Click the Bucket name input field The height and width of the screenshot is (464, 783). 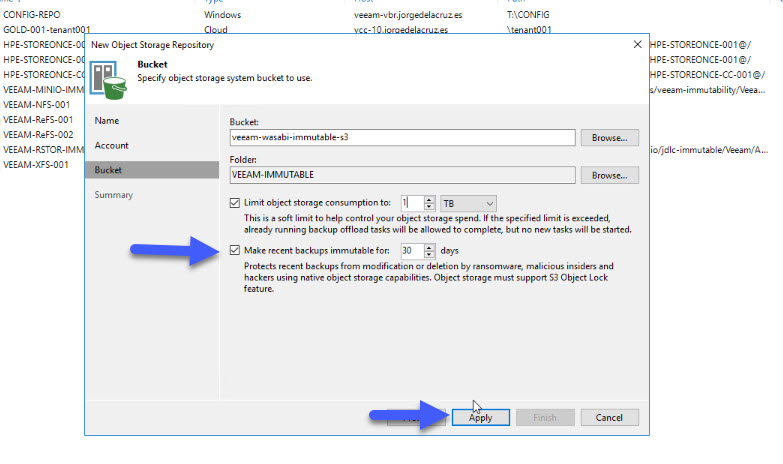(402, 137)
